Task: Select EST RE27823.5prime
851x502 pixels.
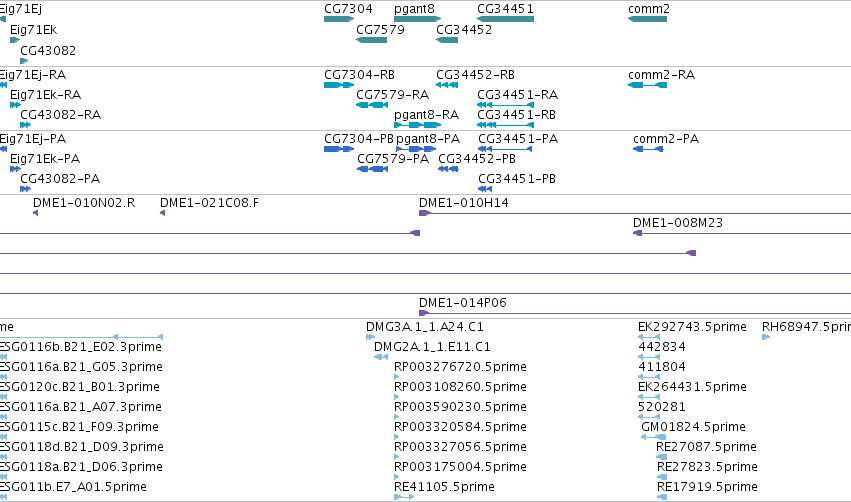Action: tap(707, 467)
